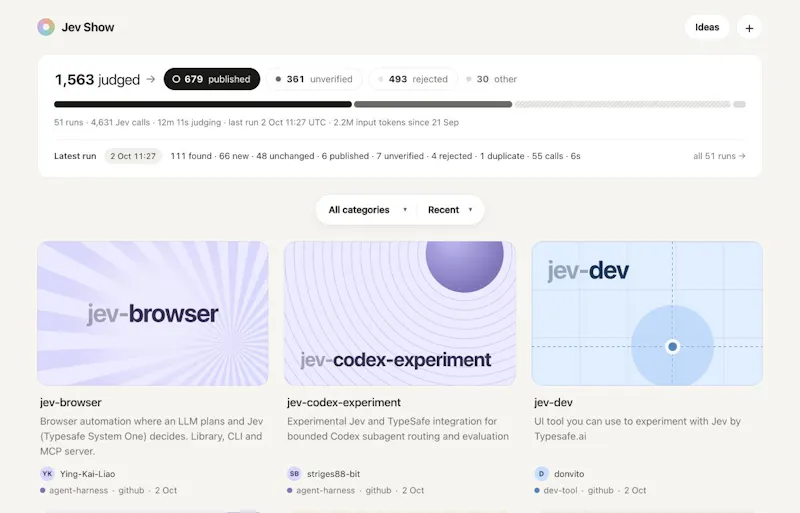The image size is (800, 513).
Task: Click author name donvito
Action: (569, 474)
